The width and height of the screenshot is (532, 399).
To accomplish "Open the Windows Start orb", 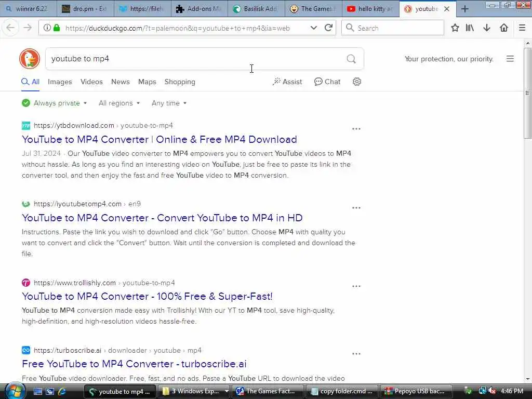I will (x=14, y=391).
